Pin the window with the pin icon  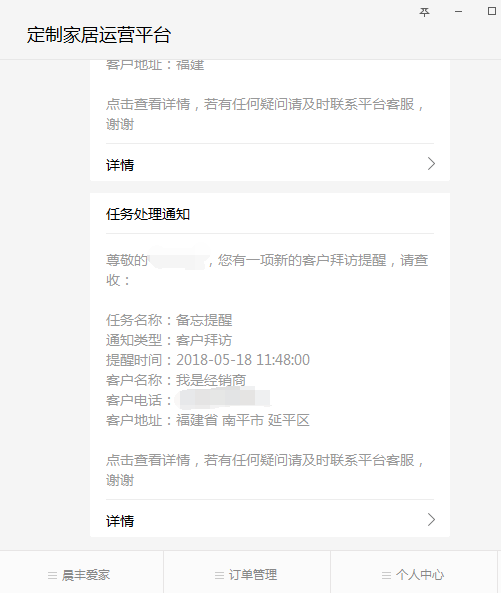[x=424, y=12]
